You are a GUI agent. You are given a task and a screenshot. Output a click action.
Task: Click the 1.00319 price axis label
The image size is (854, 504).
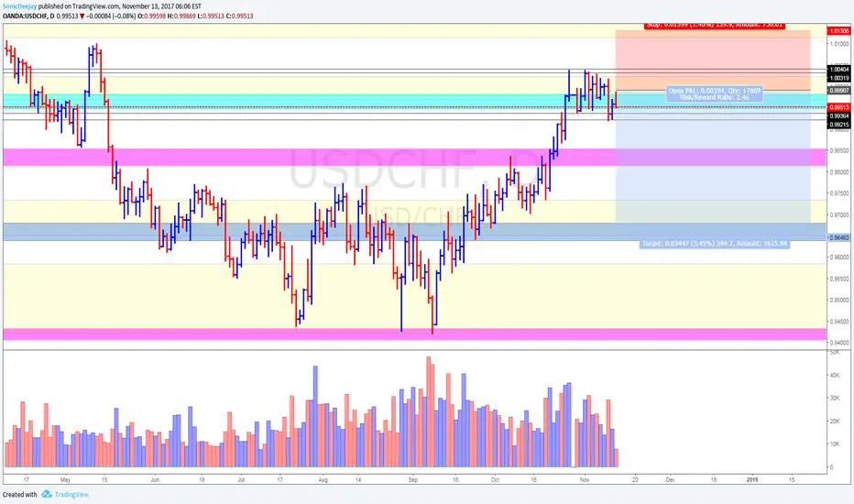coord(839,78)
